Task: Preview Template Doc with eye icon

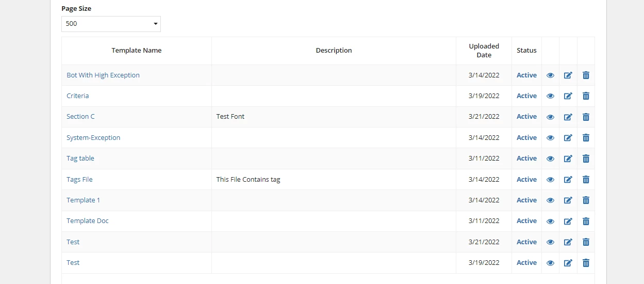Action: tap(550, 221)
